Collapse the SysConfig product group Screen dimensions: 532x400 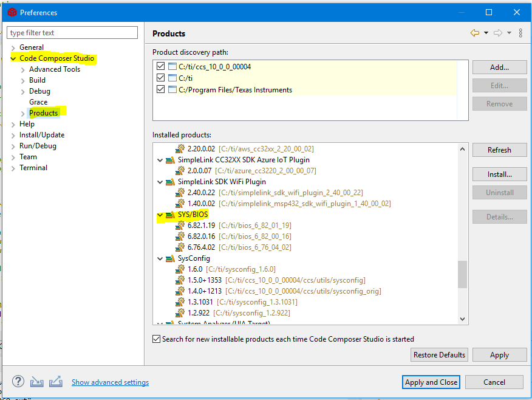point(160,258)
